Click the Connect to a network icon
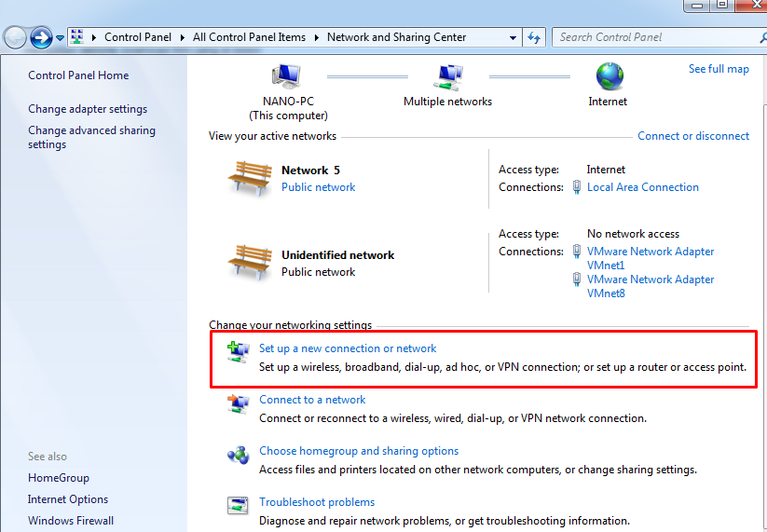Screen dimensions: 767x532 pyautogui.click(x=239, y=403)
